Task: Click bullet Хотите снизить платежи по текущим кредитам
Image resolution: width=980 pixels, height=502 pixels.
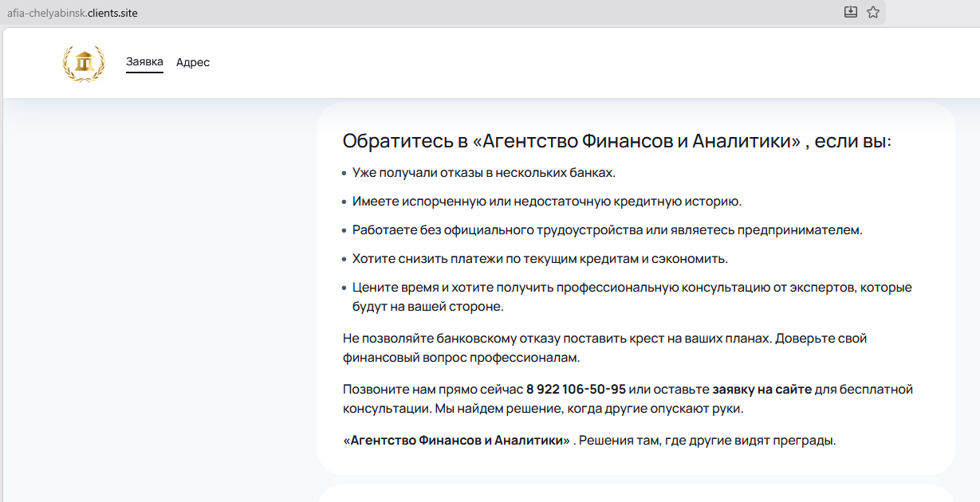Action: (x=540, y=259)
